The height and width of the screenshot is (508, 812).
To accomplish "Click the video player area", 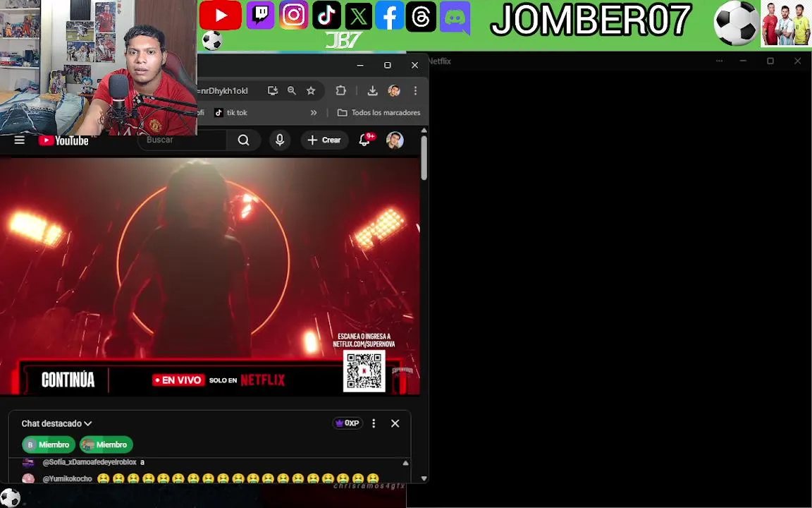I will click(x=210, y=277).
